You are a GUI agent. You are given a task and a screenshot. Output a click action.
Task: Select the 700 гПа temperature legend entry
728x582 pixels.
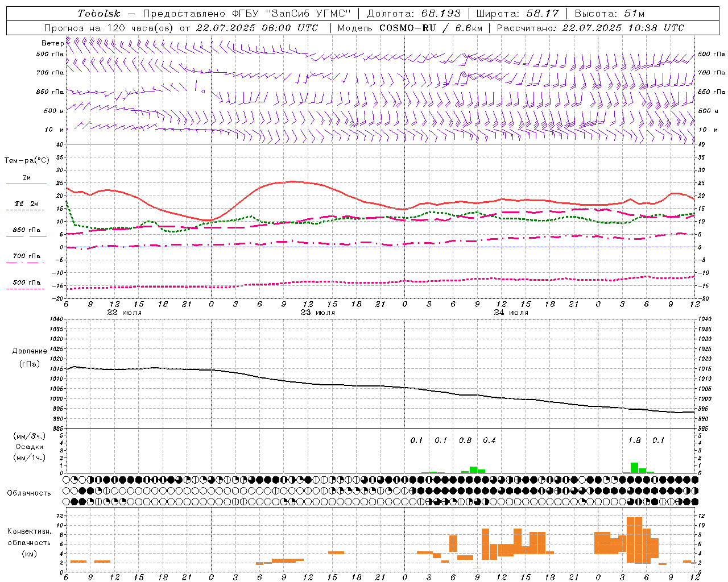pyautogui.click(x=26, y=256)
